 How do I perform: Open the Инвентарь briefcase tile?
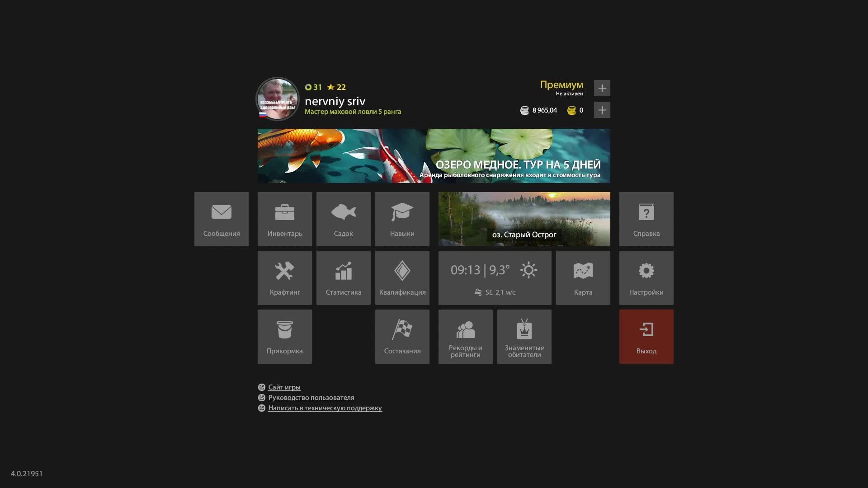285,219
